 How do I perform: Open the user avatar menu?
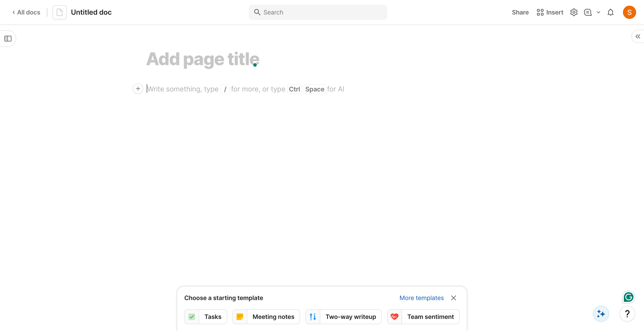(x=629, y=12)
